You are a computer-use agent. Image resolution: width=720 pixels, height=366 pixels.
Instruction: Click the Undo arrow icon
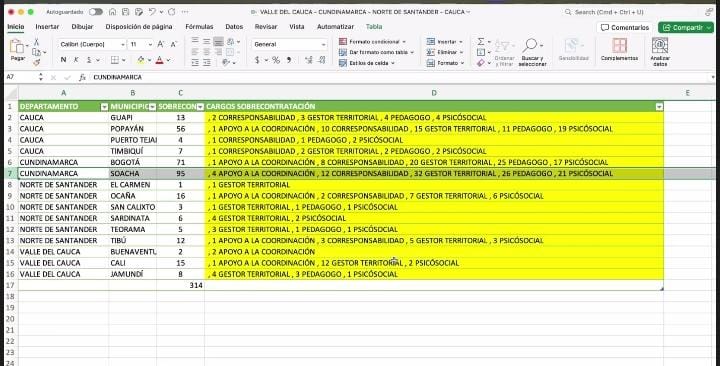click(152, 12)
